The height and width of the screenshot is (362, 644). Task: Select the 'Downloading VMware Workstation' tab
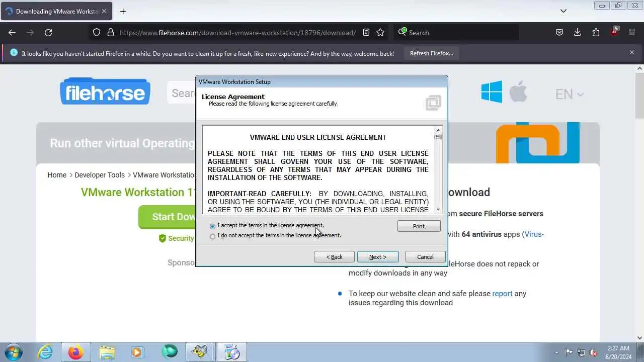[57, 11]
